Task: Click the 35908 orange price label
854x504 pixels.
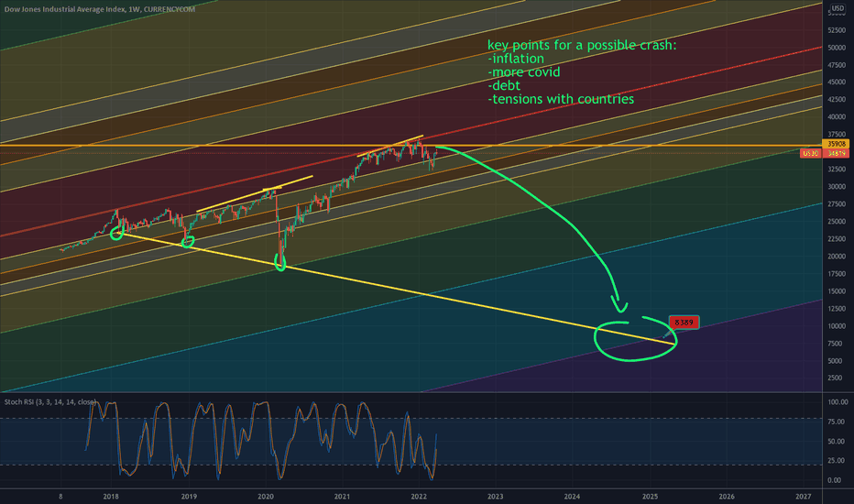Action: (837, 144)
